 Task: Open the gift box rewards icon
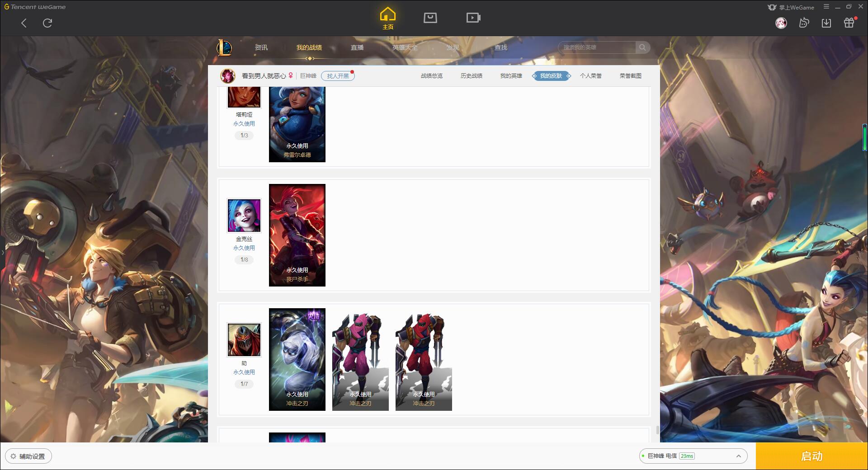pyautogui.click(x=849, y=23)
